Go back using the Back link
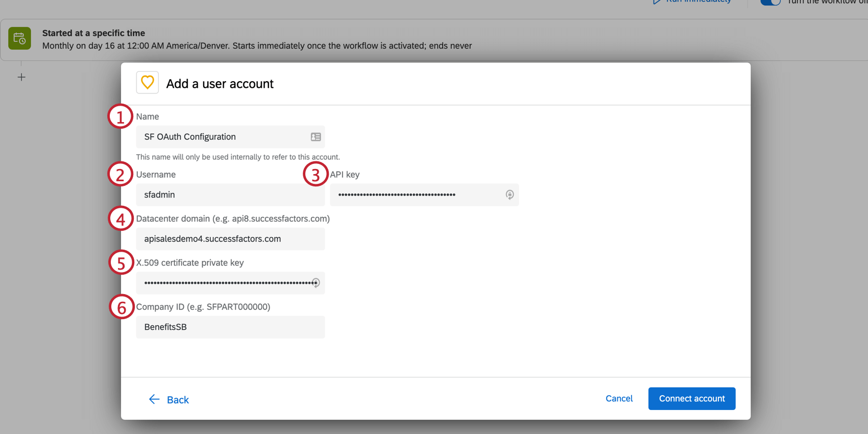 click(178, 400)
